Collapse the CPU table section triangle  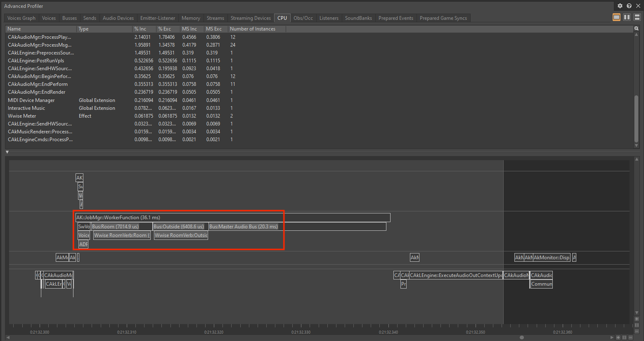pyautogui.click(x=7, y=152)
